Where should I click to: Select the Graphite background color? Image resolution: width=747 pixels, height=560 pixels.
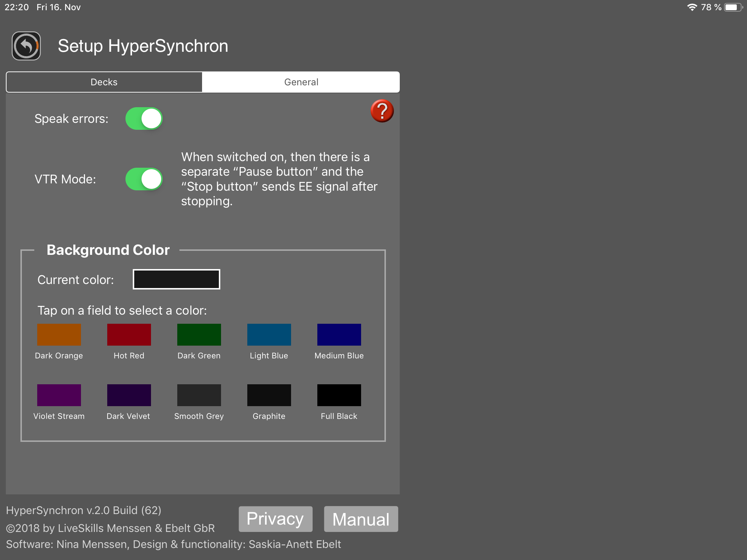(x=269, y=395)
